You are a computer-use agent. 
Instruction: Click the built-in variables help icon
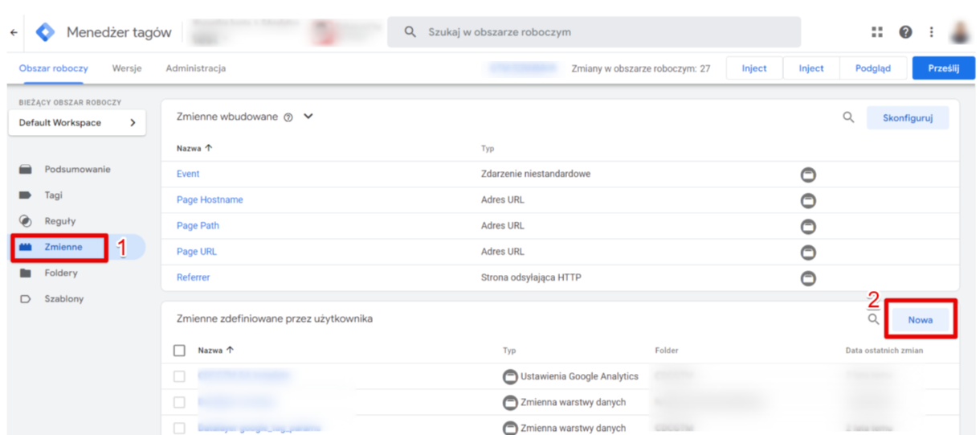[288, 117]
